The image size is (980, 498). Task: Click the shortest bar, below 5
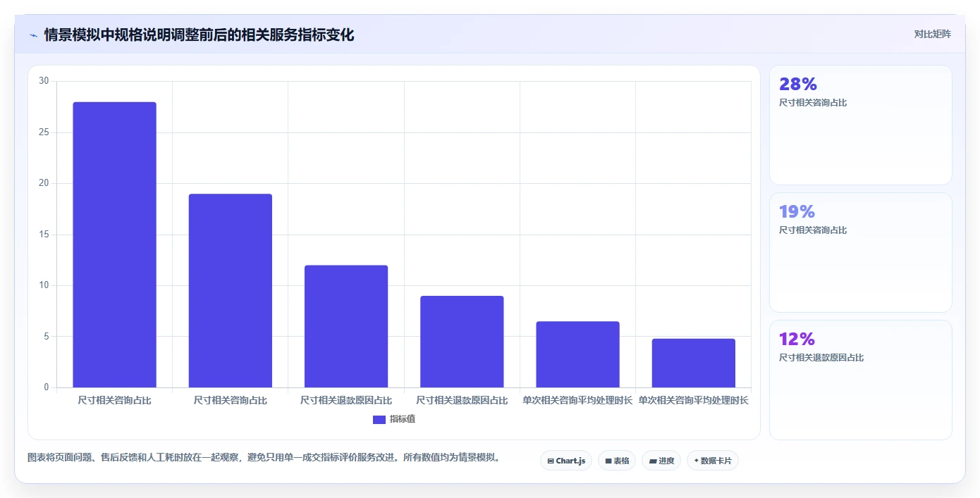[x=694, y=363]
